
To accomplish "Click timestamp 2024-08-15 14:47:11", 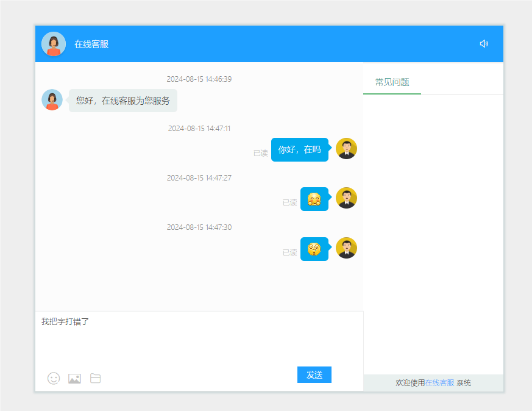I will [x=199, y=129].
